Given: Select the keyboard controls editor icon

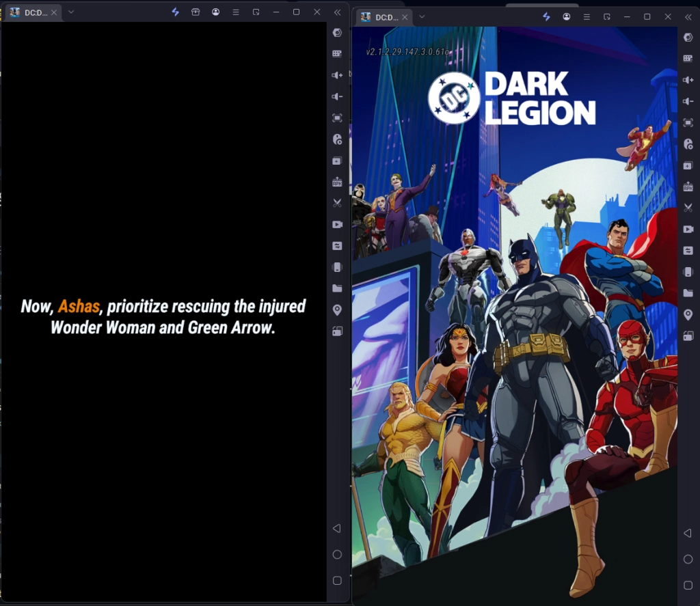Looking at the screenshot, I should 336,52.
